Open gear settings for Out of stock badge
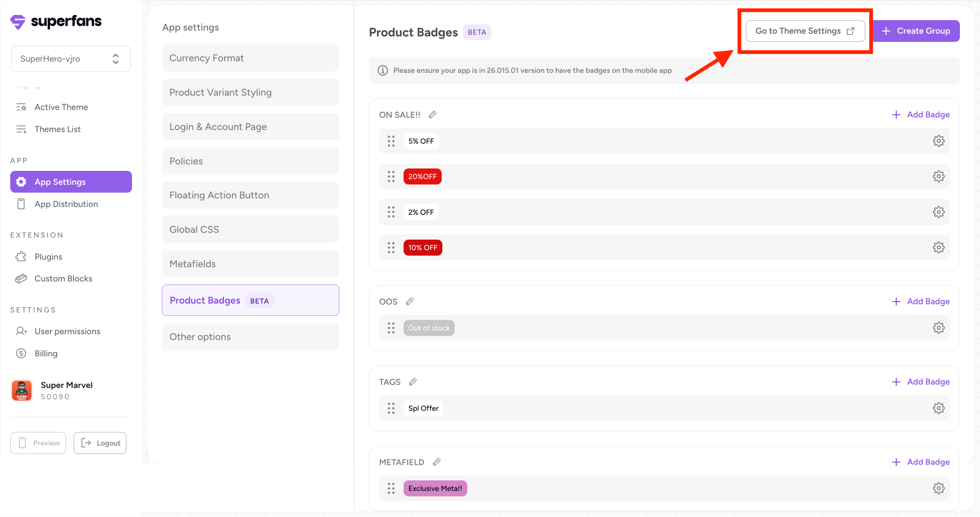980x517 pixels. 938,328
